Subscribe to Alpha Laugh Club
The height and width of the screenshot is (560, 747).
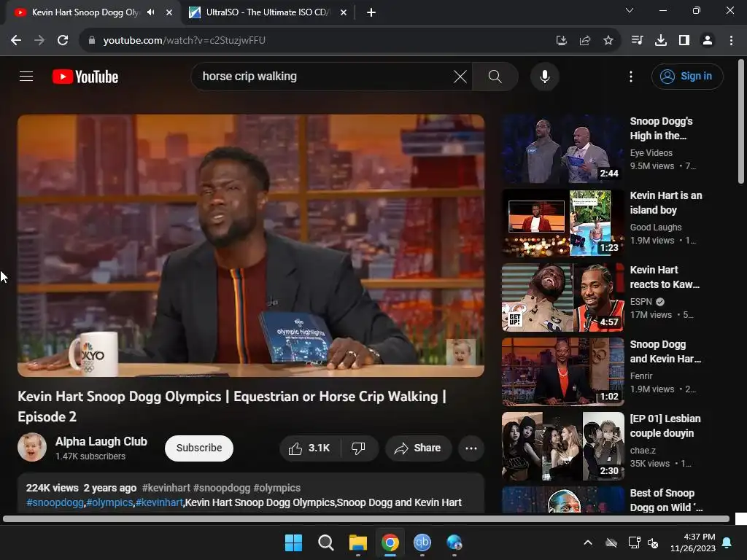[199, 448]
